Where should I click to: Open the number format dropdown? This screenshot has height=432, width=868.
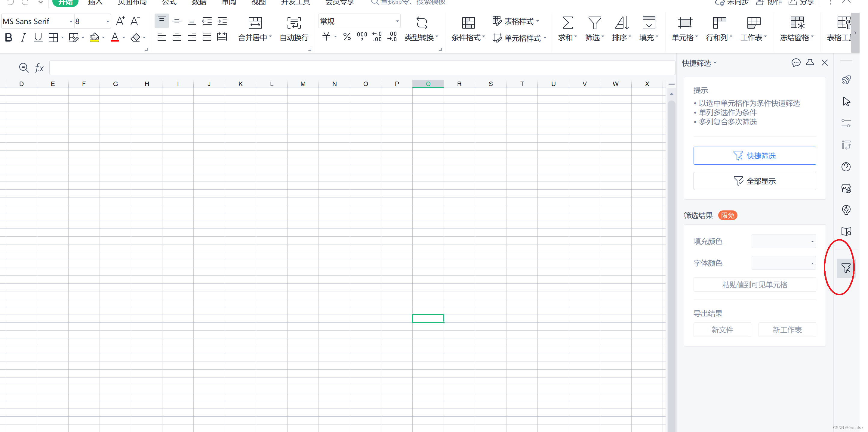click(397, 22)
